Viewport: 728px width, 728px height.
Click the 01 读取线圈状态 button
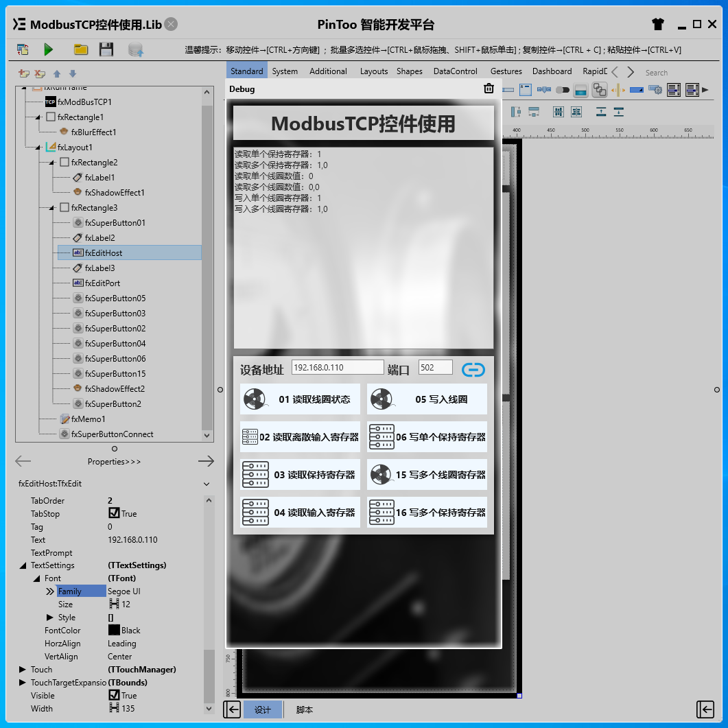pyautogui.click(x=300, y=399)
